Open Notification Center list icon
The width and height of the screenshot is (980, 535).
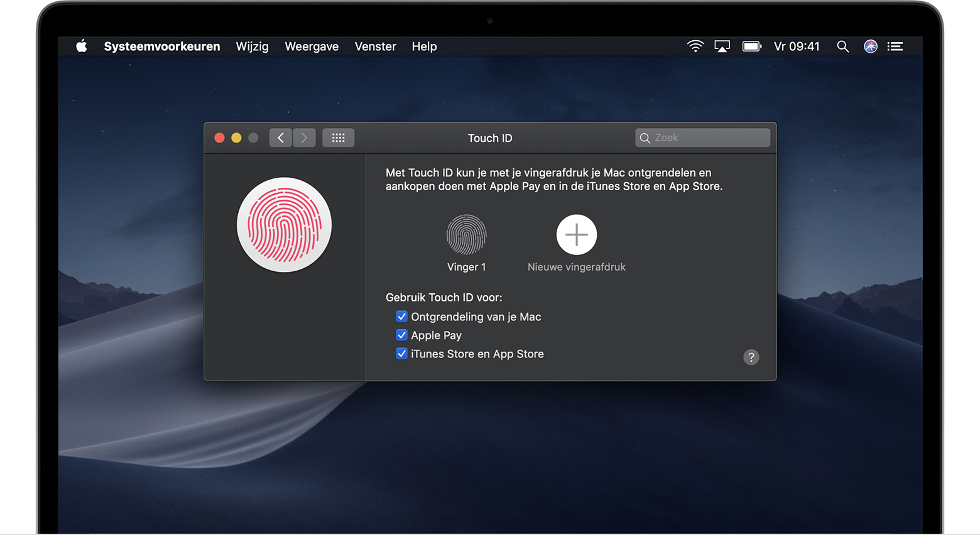tap(895, 46)
